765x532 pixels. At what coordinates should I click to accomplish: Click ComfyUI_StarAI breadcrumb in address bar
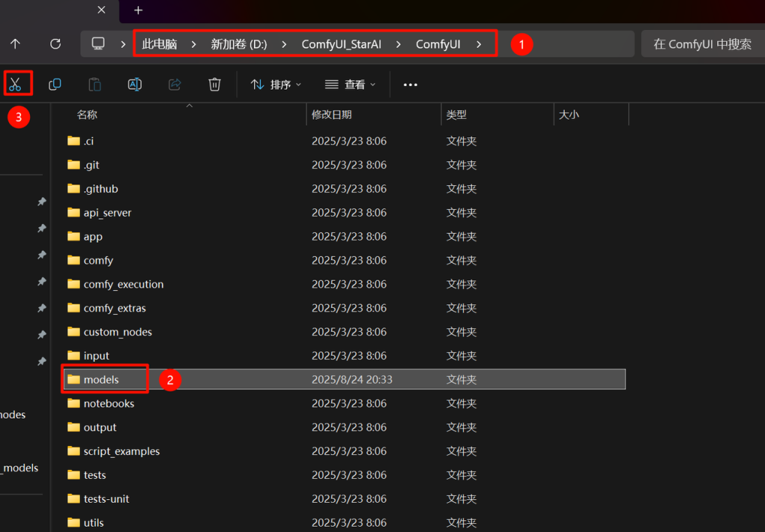(x=341, y=44)
